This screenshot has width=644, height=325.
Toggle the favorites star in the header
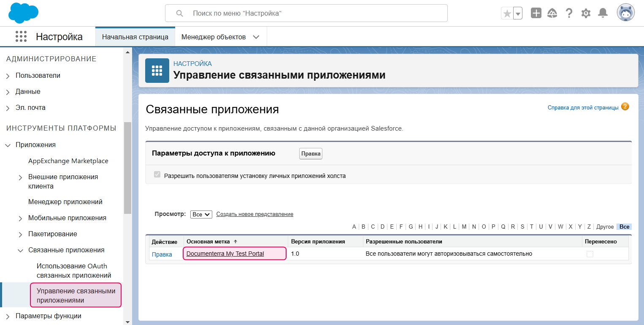coord(506,13)
